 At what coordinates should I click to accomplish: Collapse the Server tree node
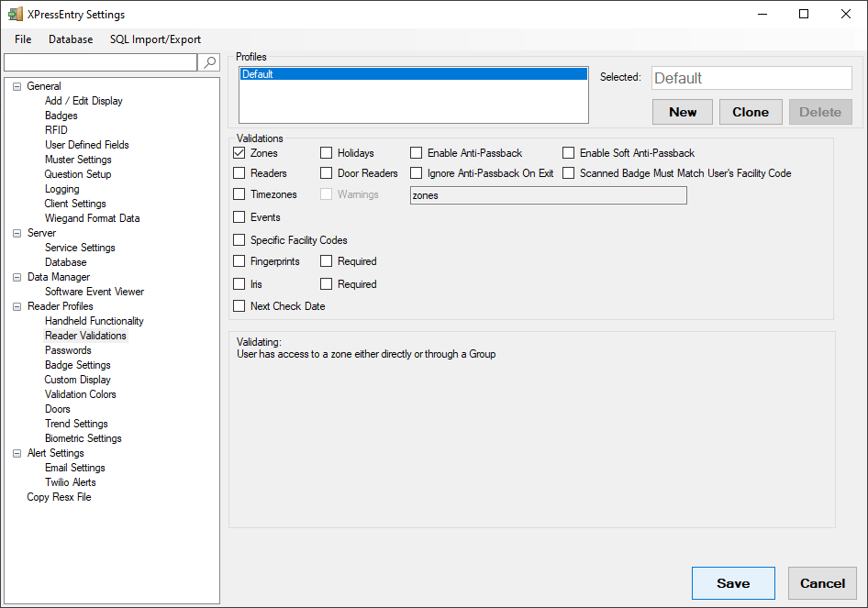point(17,233)
